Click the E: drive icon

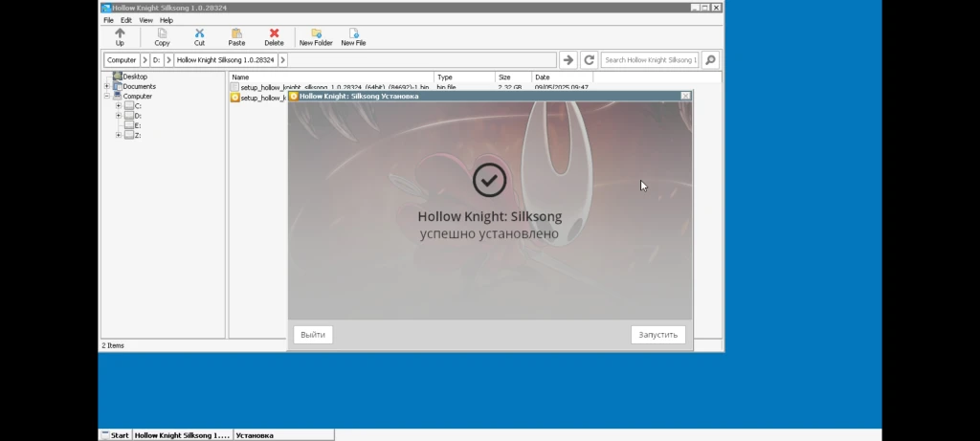[129, 125]
